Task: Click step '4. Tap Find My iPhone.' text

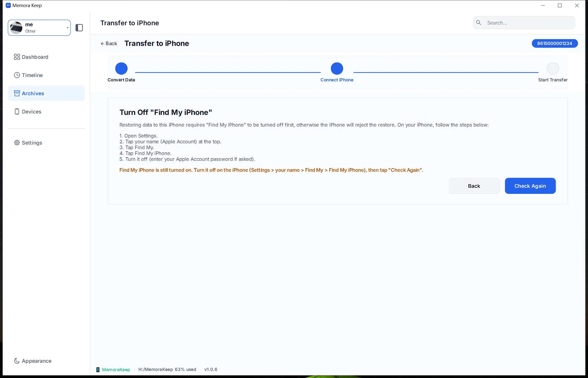Action: pyautogui.click(x=145, y=153)
